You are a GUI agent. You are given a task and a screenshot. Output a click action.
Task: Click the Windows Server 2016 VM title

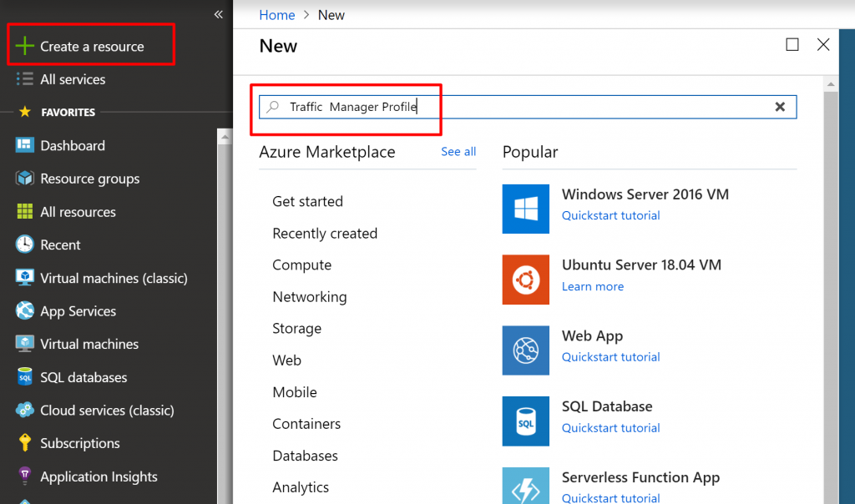645,194
